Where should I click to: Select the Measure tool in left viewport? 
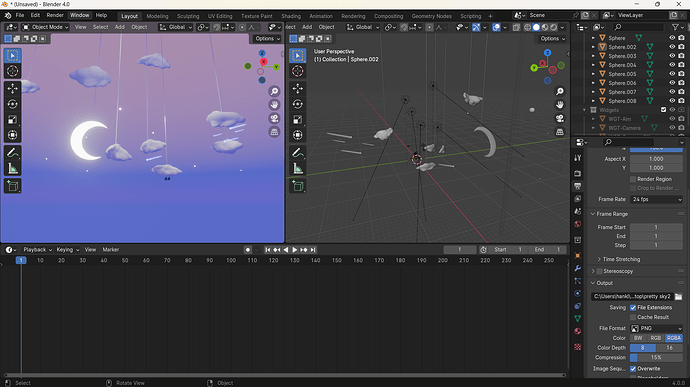(12, 168)
